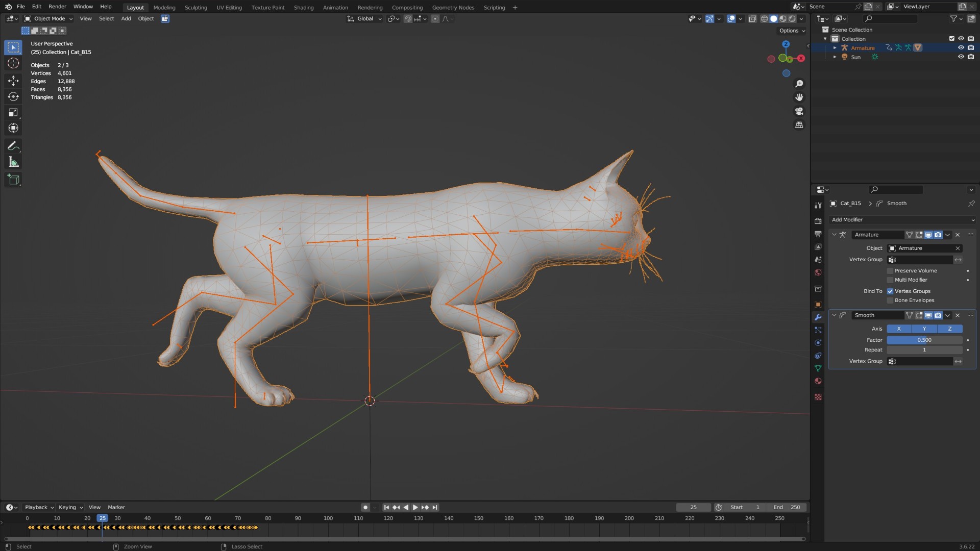Toggle camera view in viewport gizmo
980x551 pixels.
coord(799,111)
